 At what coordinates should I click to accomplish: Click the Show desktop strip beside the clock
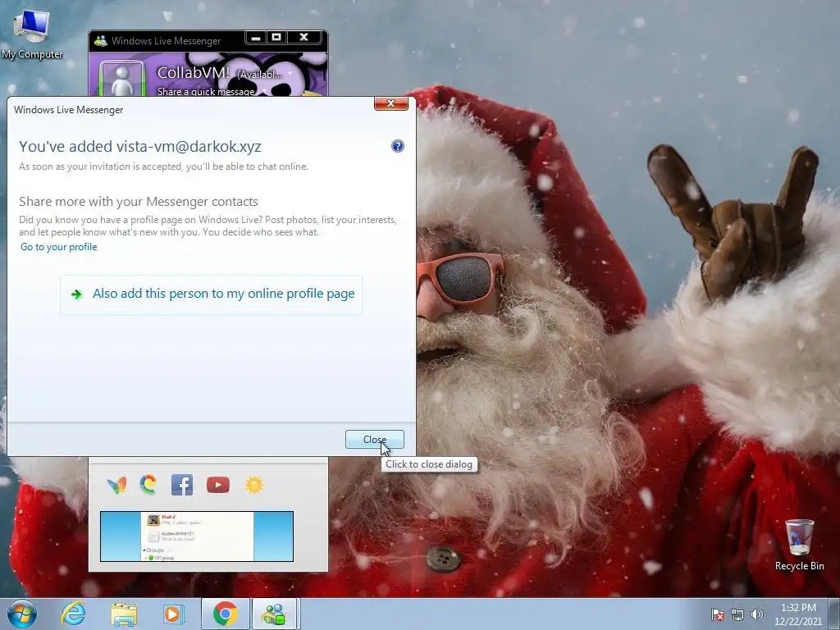(834, 614)
